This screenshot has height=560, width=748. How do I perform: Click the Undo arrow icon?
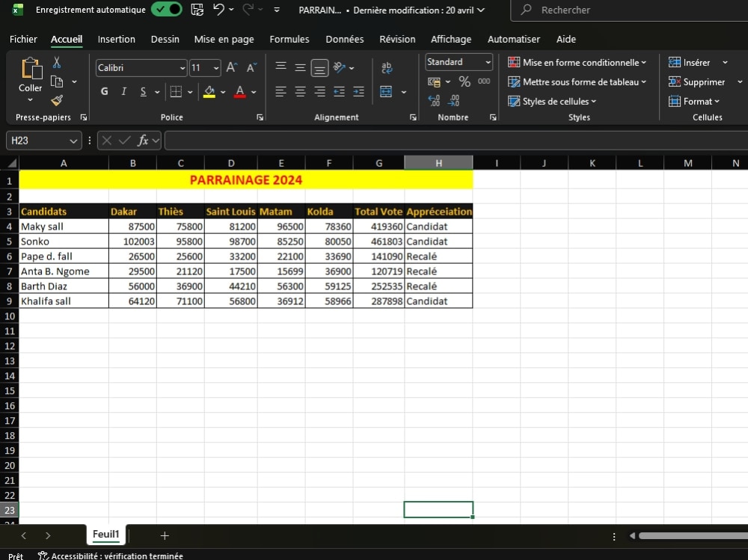point(218,10)
